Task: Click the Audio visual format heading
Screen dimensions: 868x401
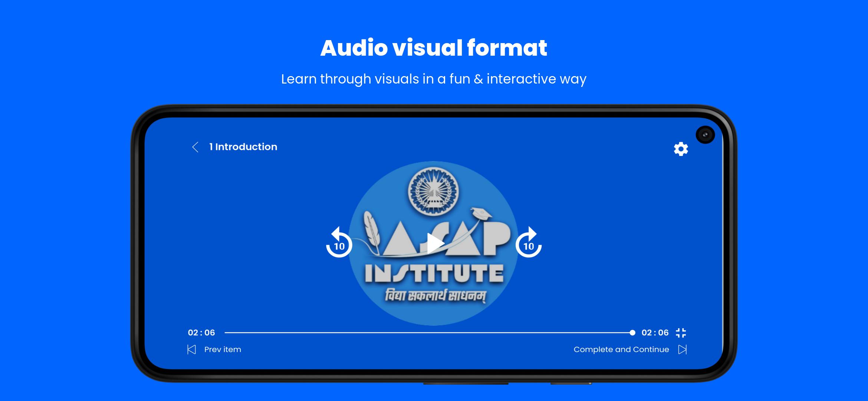Action: (434, 48)
